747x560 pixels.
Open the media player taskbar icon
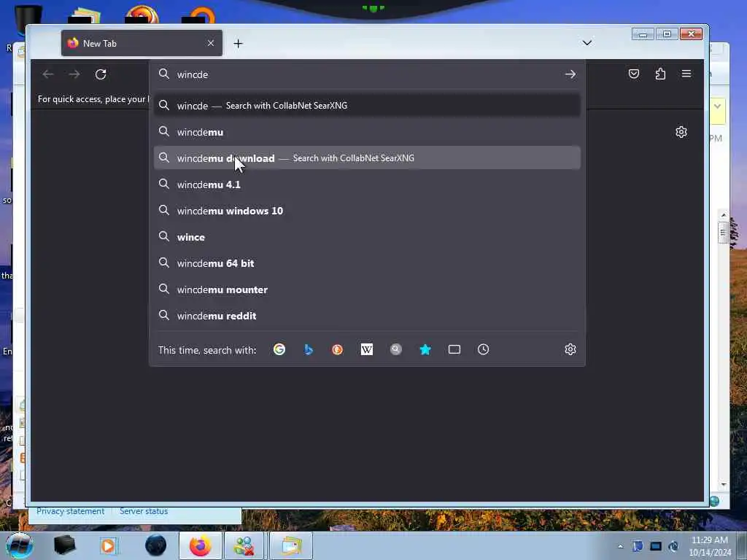109,545
